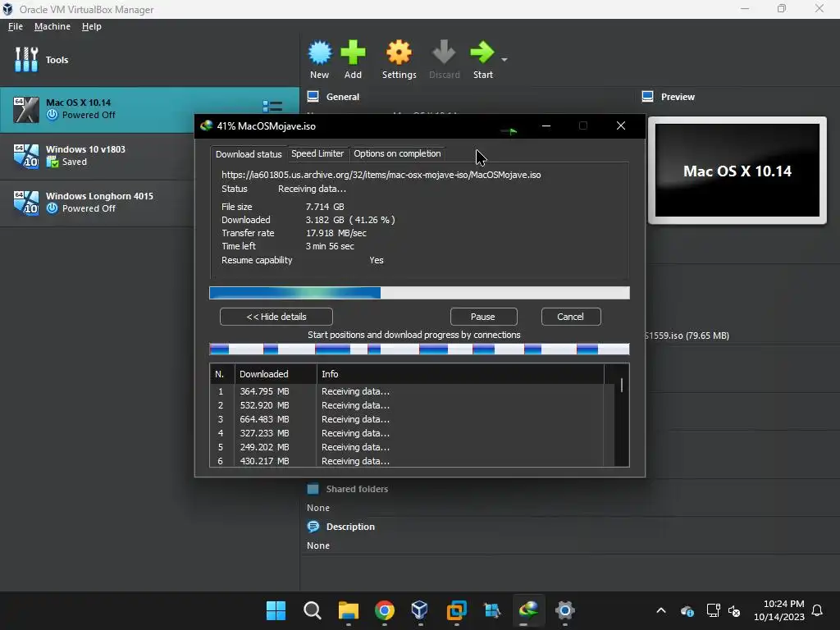Open the Settings gear on the taskbar
Screen dimensions: 840x630
click(564, 610)
